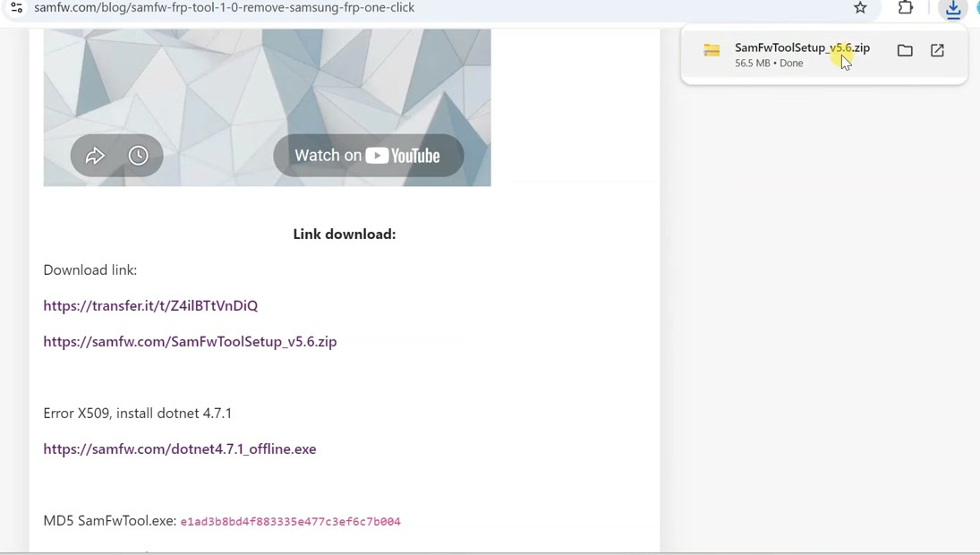Bookmark this page with star icon

(x=861, y=8)
